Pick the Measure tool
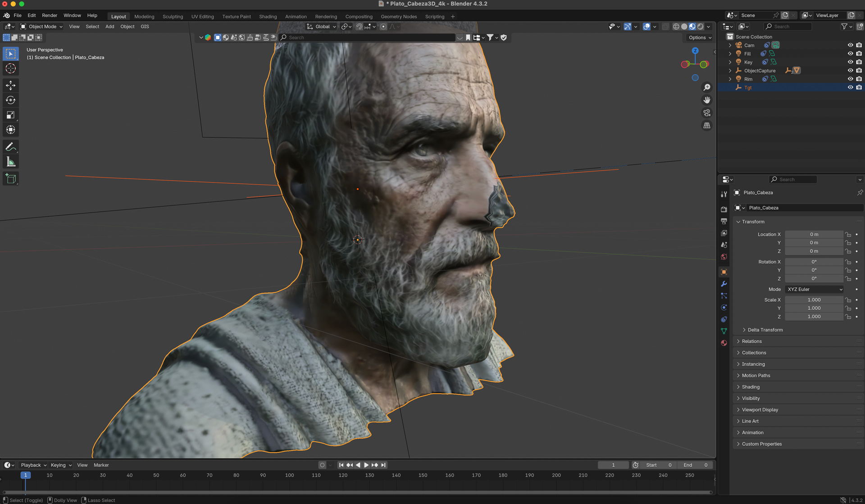This screenshot has width=865, height=504. click(x=11, y=162)
